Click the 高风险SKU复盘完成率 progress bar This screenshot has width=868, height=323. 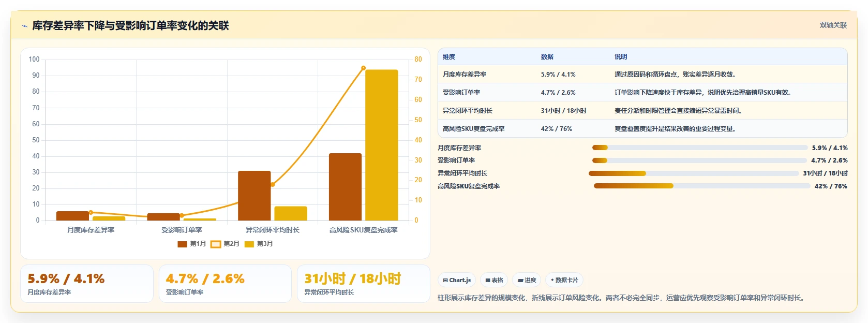(702, 186)
